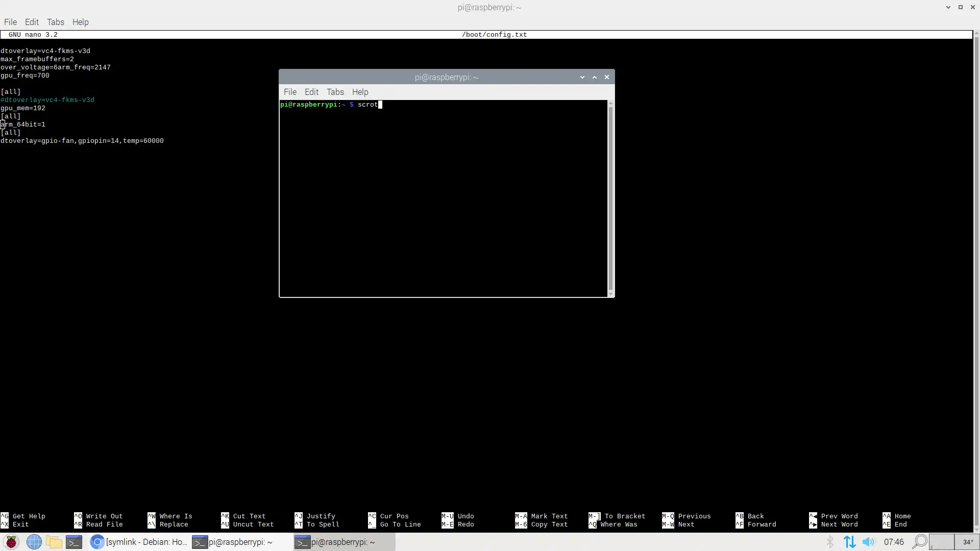This screenshot has width=980, height=551.
Task: Open the network arrows tray icon
Action: pos(849,542)
